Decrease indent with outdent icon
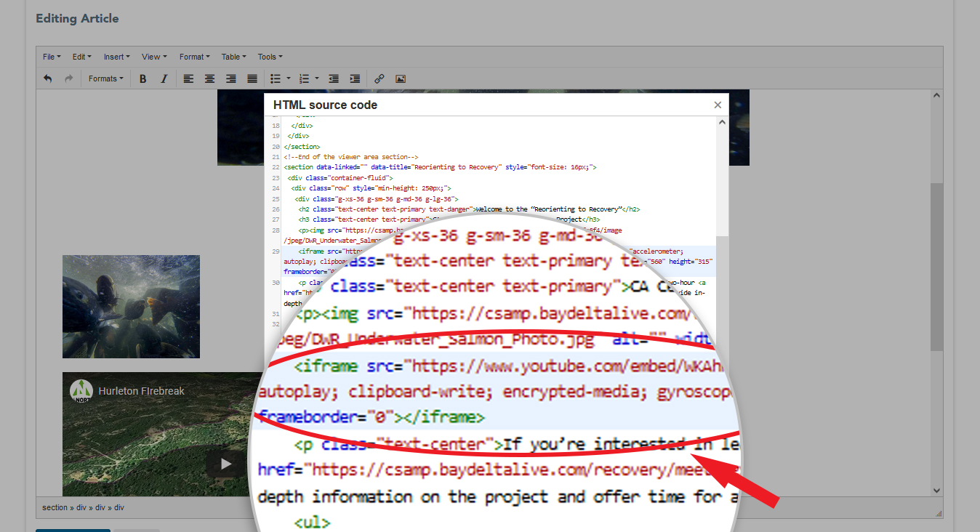980x532 pixels. tap(334, 78)
